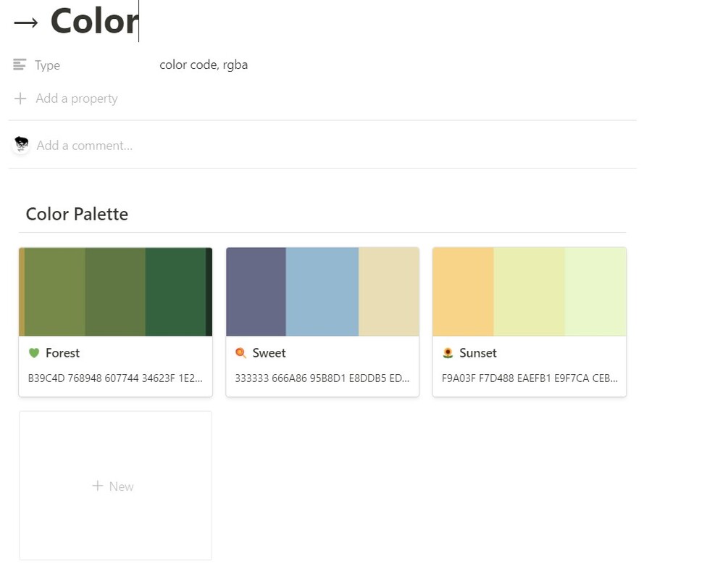Click the dark green swatch in Forest cover
Image resolution: width=728 pixels, height=564 pixels.
[175, 291]
